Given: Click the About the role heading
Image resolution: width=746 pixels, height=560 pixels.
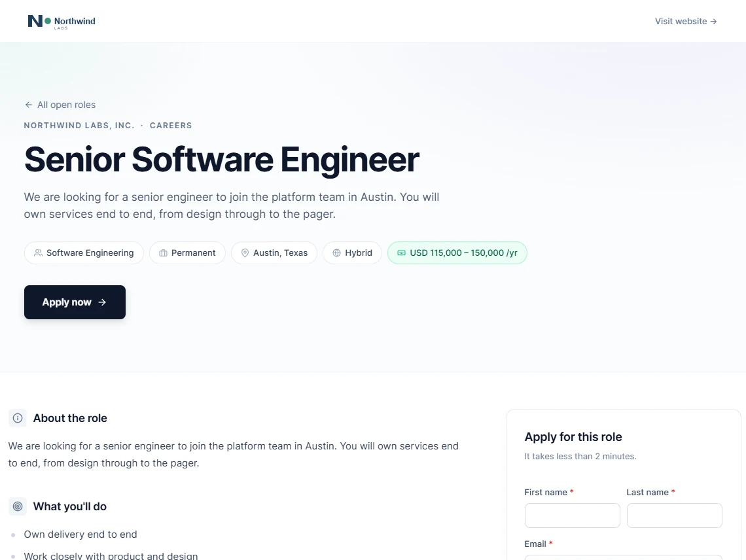Looking at the screenshot, I should [70, 418].
